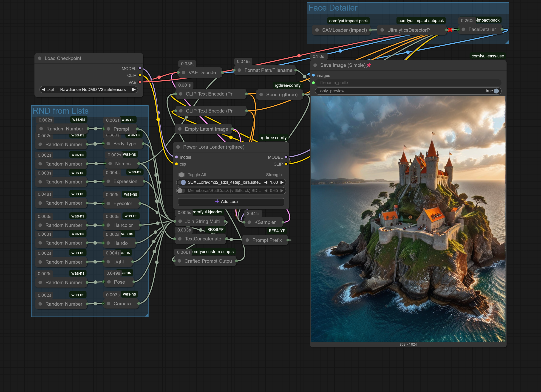Decrease dmd2 lora strength with left arrow
541x392 pixels.
266,182
